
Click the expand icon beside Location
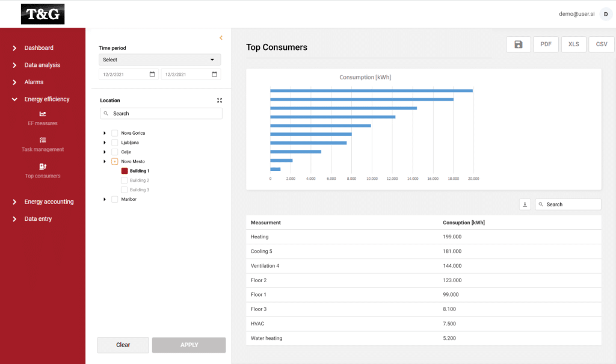[x=220, y=100]
